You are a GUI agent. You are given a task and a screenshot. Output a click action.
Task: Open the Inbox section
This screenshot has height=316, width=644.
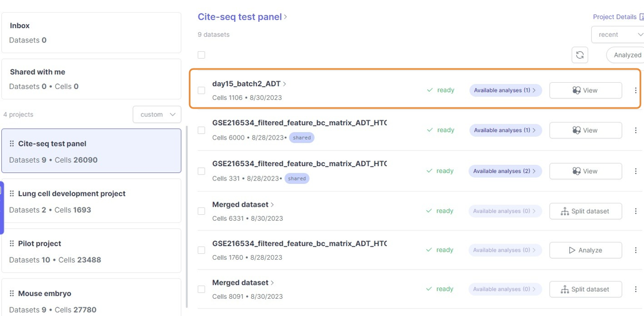click(91, 33)
